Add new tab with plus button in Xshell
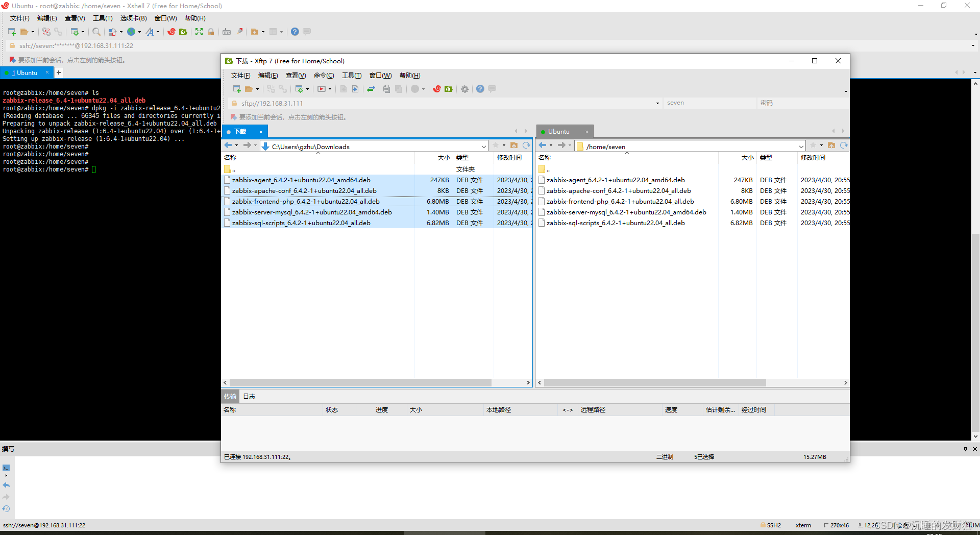 (x=59, y=72)
